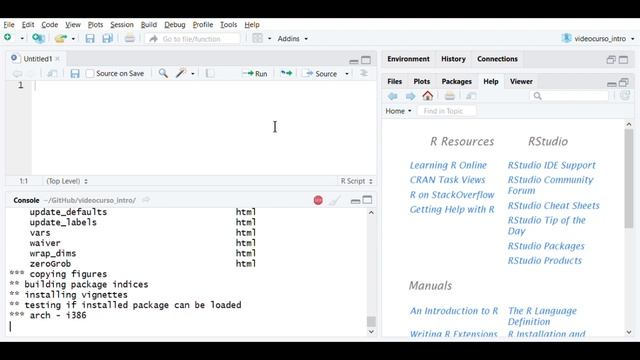Click the code tools magic wand icon
This screenshot has height=360, width=640.
(x=180, y=73)
